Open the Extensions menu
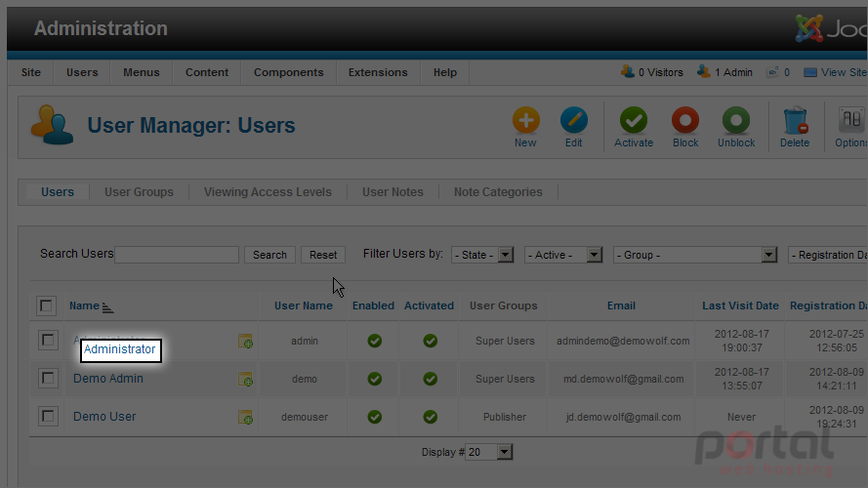The image size is (868, 488). click(x=378, y=72)
